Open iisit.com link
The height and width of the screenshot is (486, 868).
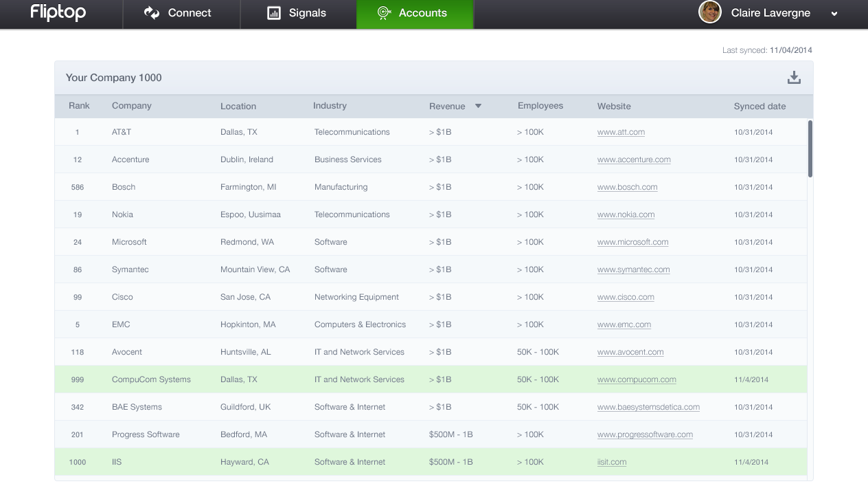pos(612,462)
